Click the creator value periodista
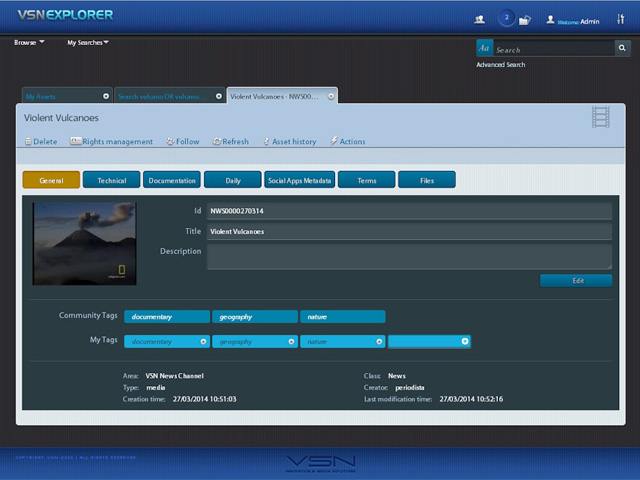The height and width of the screenshot is (480, 640). coord(410,388)
